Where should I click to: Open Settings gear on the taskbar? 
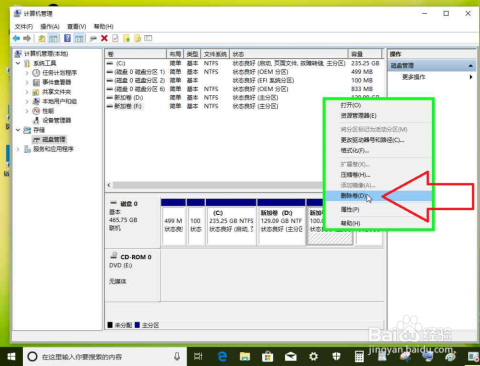click(x=313, y=357)
